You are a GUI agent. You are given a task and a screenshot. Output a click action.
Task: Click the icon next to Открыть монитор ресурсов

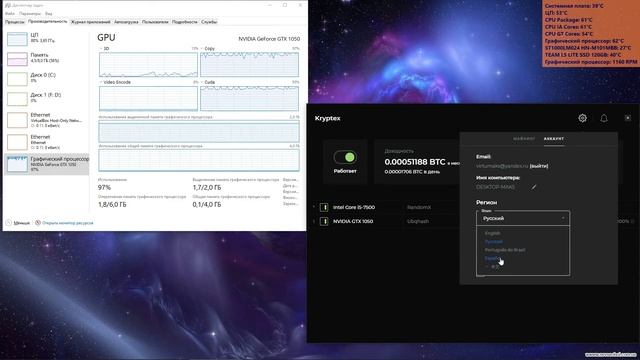pos(38,223)
